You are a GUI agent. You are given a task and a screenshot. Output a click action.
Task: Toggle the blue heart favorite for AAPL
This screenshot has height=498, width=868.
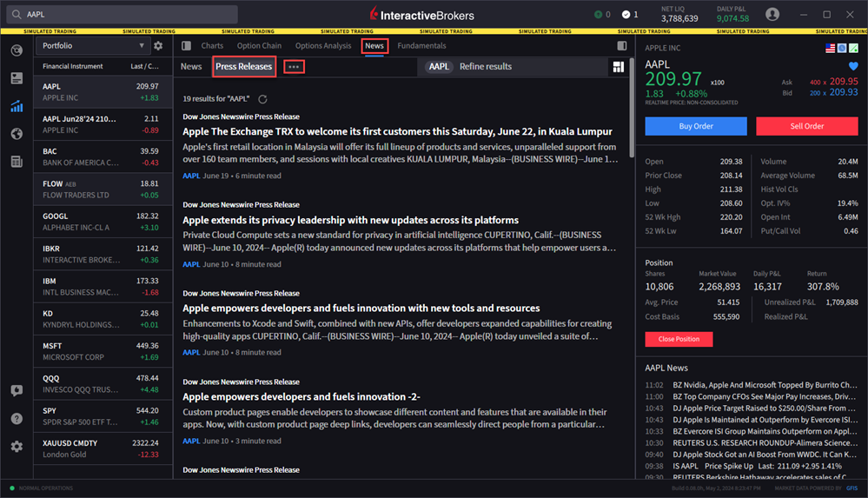coord(853,66)
